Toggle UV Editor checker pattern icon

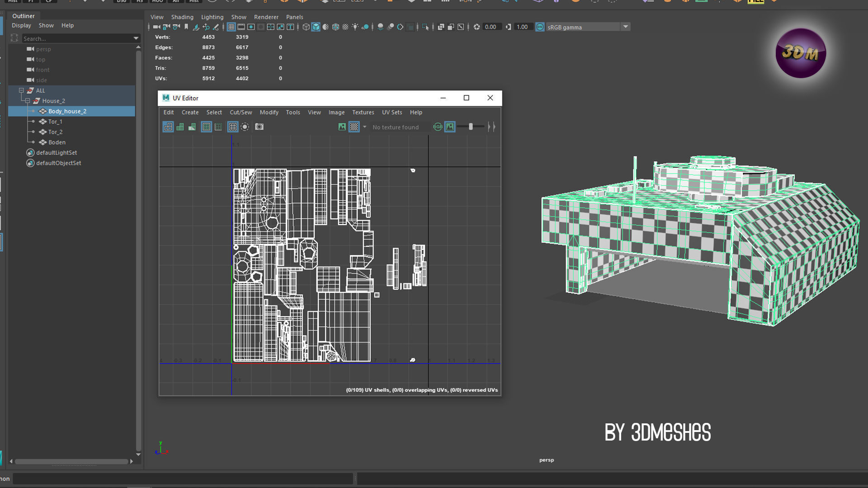coord(354,127)
